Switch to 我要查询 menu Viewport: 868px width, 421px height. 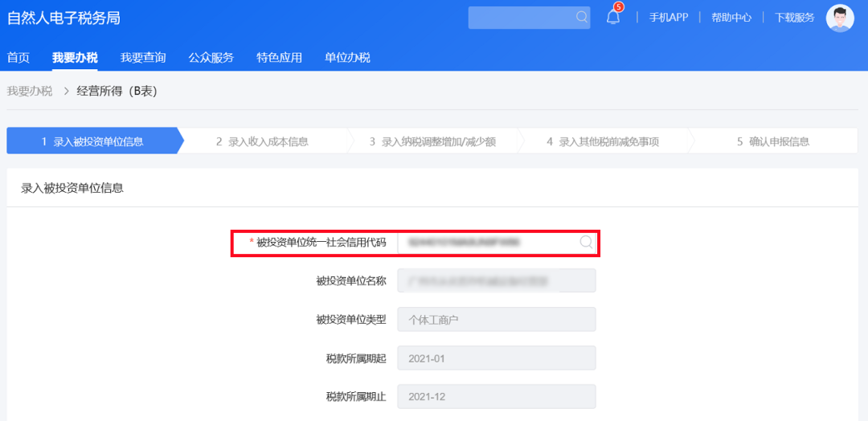click(143, 58)
